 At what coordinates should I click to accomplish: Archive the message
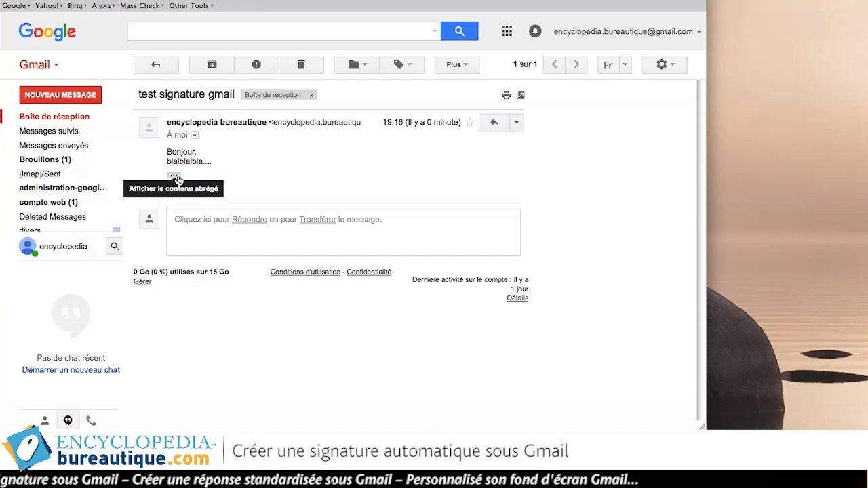click(212, 64)
